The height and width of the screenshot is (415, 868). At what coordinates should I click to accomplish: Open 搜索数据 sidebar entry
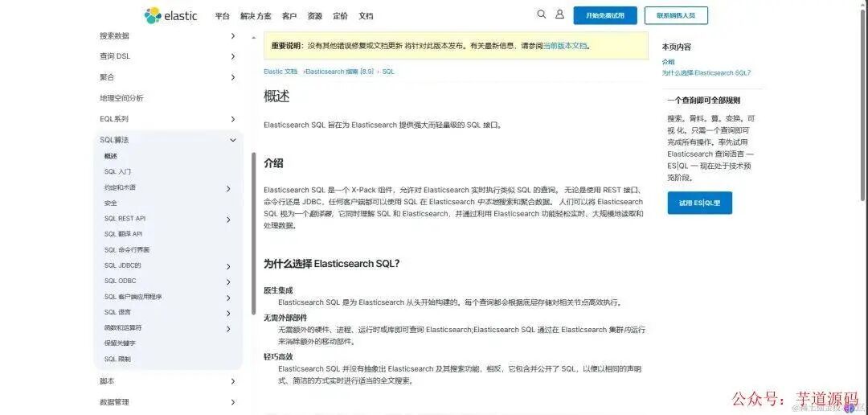click(x=114, y=36)
